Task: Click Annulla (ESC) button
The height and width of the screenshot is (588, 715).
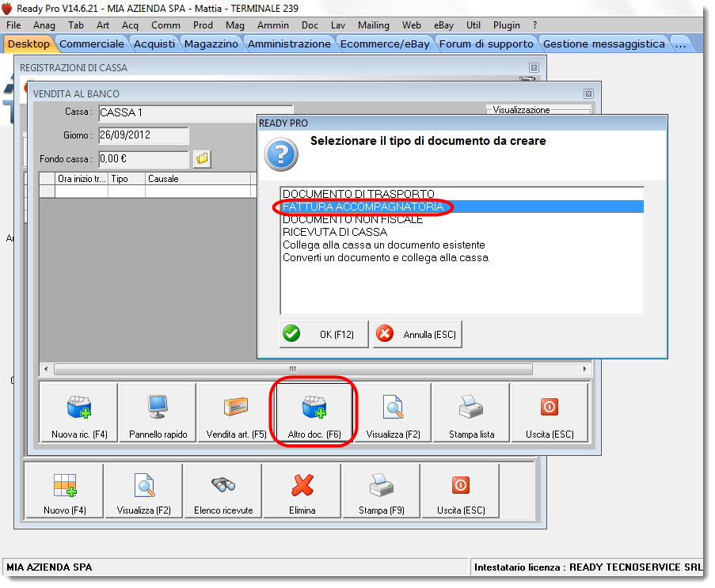Action: [418, 334]
